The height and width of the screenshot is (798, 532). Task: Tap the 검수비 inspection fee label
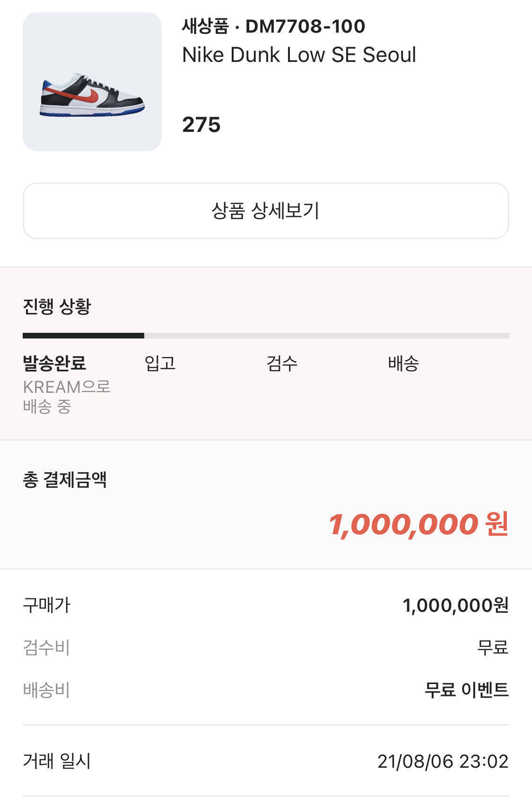tap(46, 647)
